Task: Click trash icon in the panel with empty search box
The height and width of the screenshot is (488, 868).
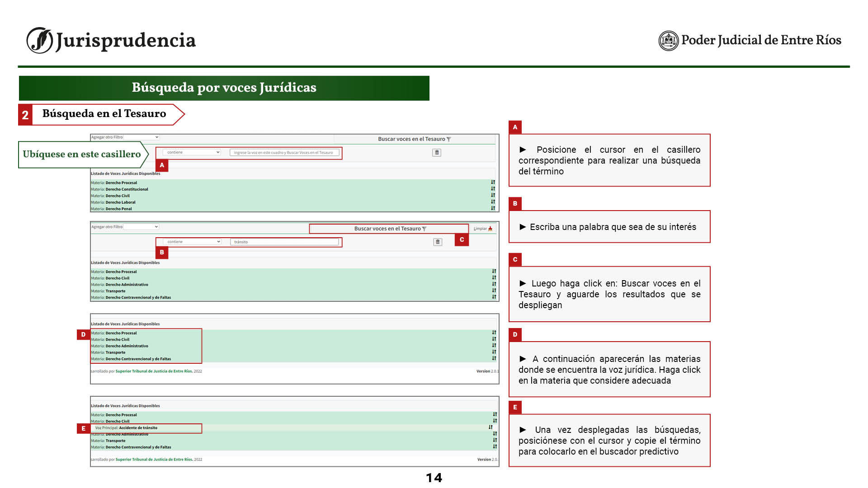Action: click(x=437, y=153)
